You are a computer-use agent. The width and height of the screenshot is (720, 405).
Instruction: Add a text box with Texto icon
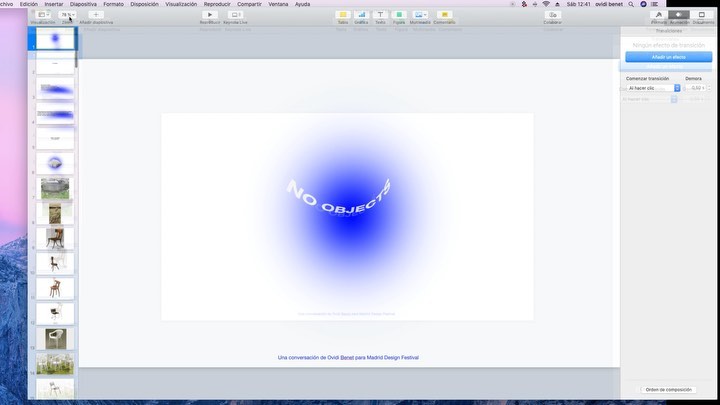pos(380,15)
